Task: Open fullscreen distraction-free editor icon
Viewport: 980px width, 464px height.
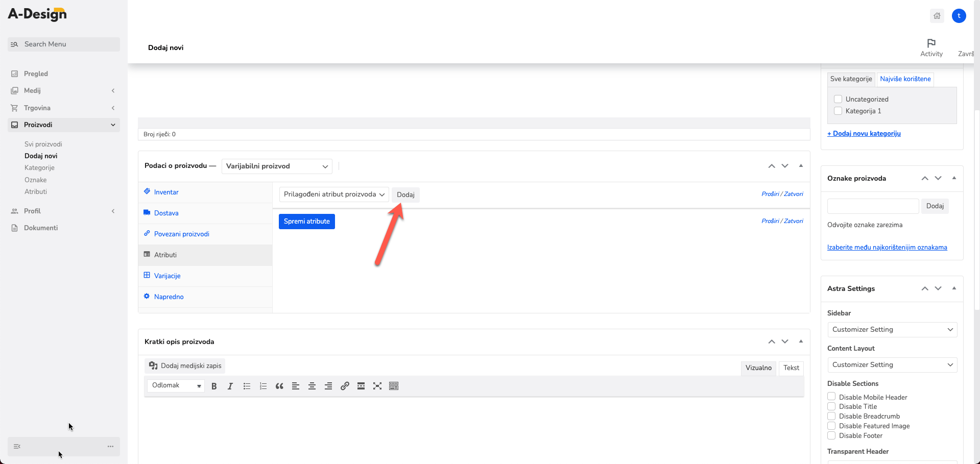Action: pyautogui.click(x=377, y=386)
